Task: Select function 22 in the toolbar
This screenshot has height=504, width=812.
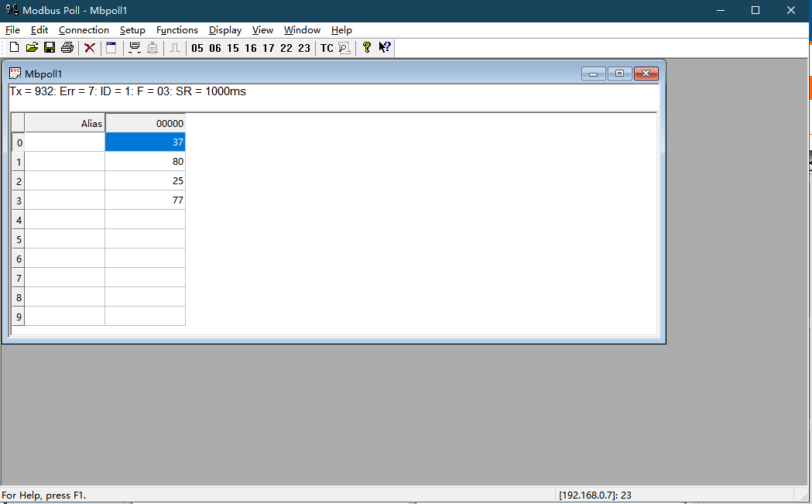Action: 286,48
